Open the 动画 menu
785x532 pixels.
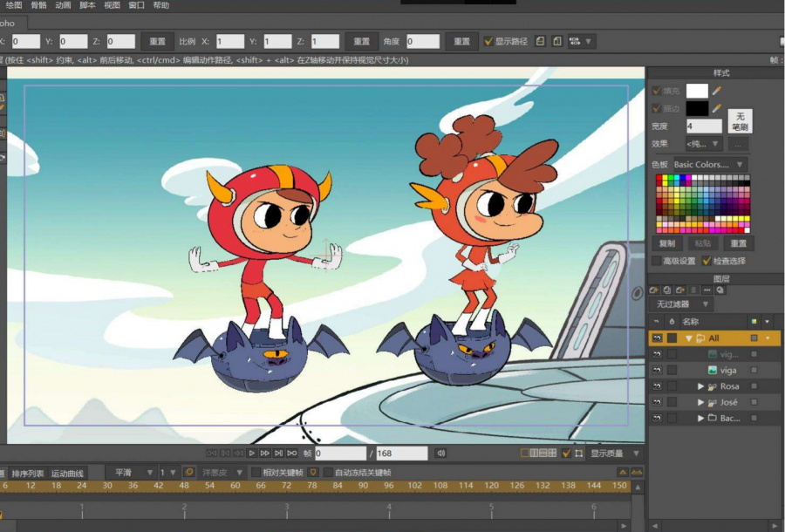point(63,5)
